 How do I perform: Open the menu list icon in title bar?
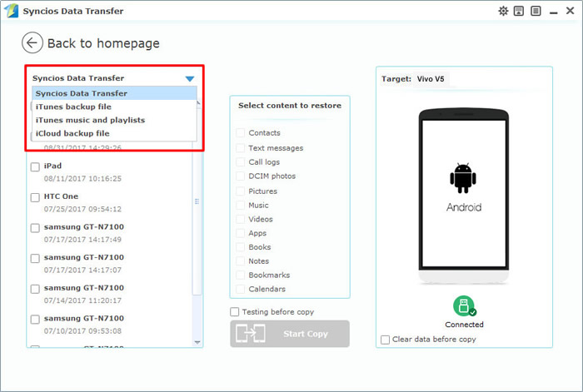[536, 11]
